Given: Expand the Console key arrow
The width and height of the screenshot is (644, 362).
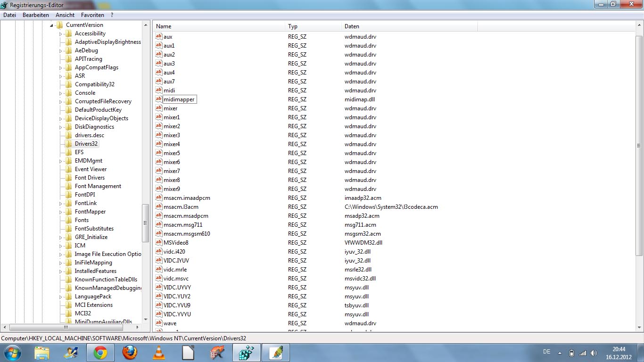Looking at the screenshot, I should (60, 93).
